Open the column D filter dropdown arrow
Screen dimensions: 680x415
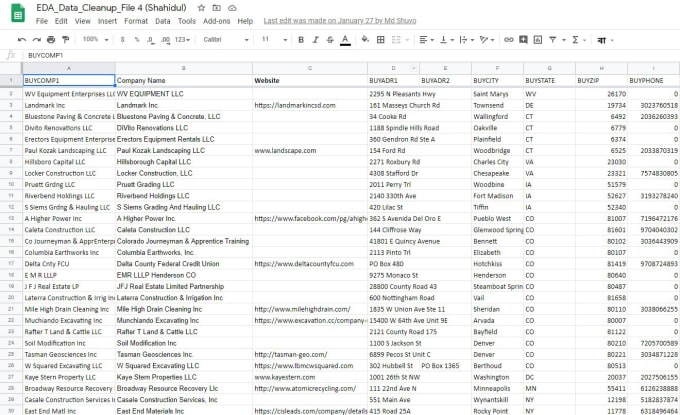(x=414, y=68)
